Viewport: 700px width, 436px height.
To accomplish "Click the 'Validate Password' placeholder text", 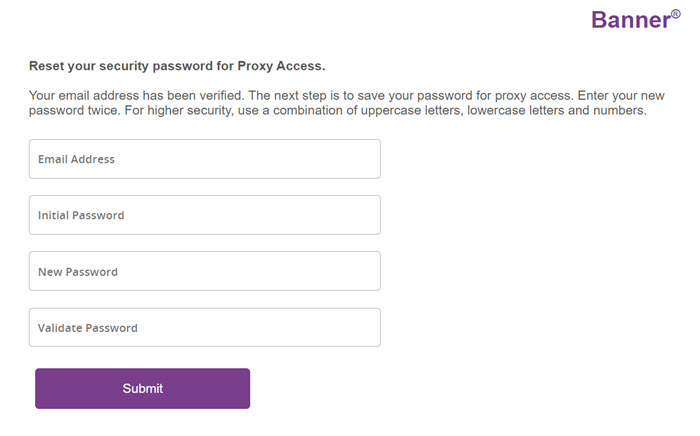I will click(x=88, y=327).
